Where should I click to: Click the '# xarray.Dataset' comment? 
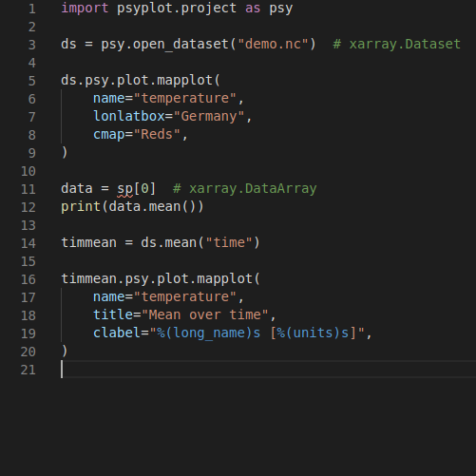(397, 44)
